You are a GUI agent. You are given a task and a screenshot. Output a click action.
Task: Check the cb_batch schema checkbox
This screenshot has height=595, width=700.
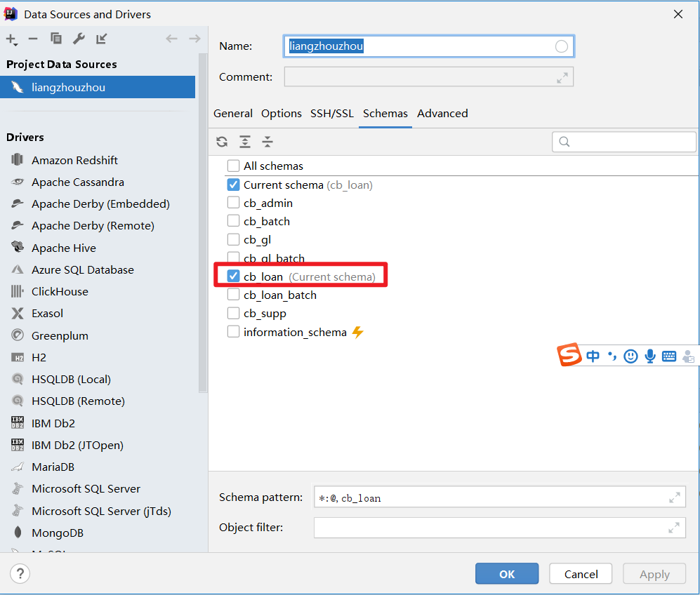[x=234, y=221]
